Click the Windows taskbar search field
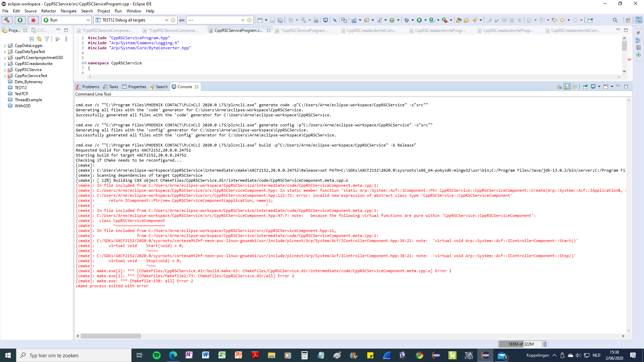The image size is (644, 362). pyautogui.click(x=74, y=355)
